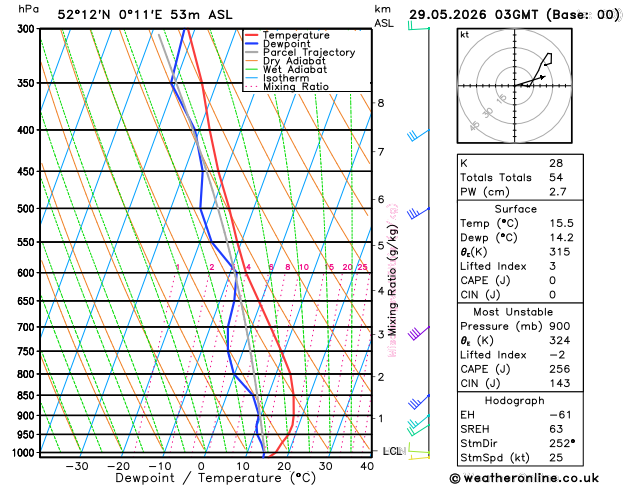
Task: Click the 850 pressure level label
Action: point(28,395)
